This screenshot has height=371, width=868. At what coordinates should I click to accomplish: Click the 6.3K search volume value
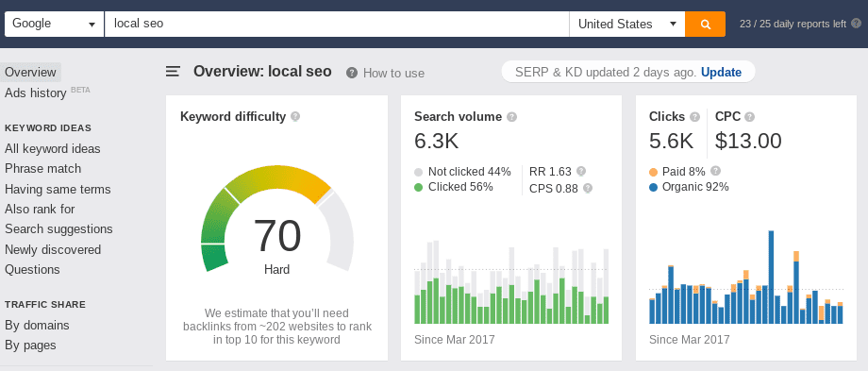436,142
